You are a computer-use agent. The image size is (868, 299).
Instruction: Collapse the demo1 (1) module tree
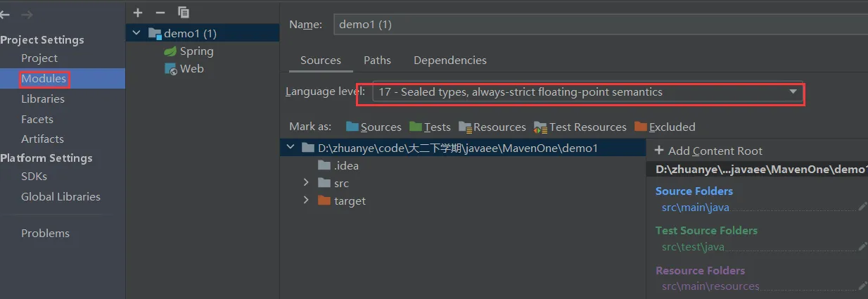(x=136, y=33)
